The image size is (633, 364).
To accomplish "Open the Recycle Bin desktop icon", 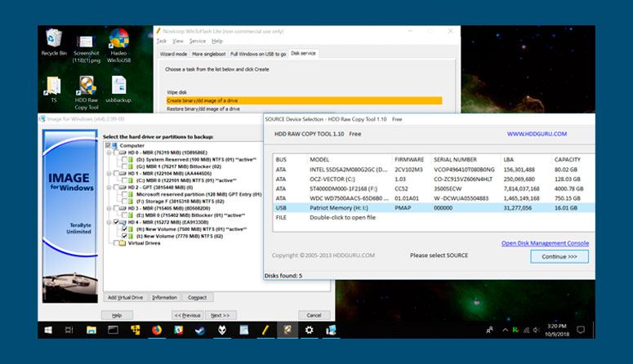I will point(54,42).
